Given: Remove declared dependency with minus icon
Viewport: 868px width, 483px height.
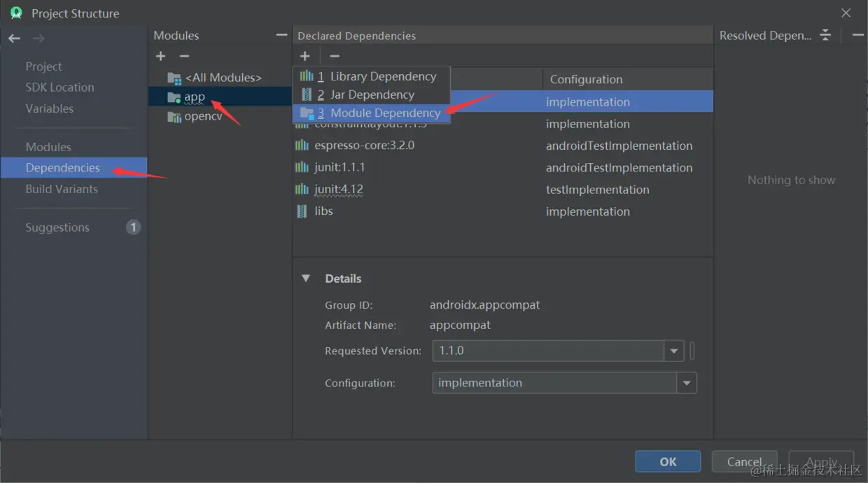Looking at the screenshot, I should tap(335, 56).
